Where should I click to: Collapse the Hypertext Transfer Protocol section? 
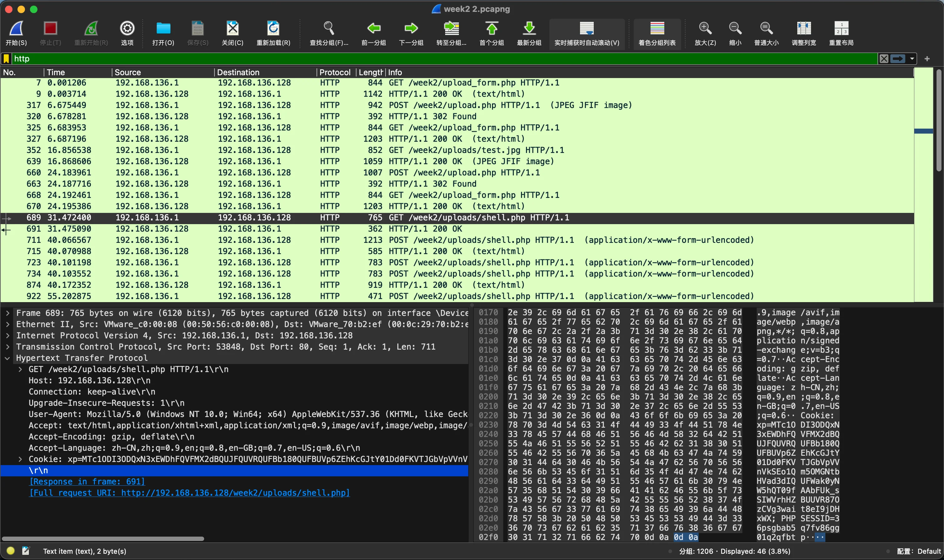click(x=7, y=358)
